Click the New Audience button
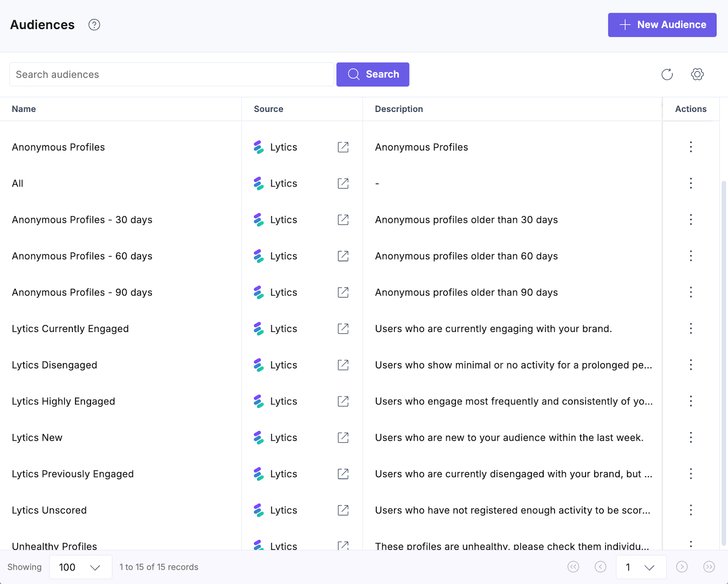Image resolution: width=728 pixels, height=584 pixels. pos(662,25)
